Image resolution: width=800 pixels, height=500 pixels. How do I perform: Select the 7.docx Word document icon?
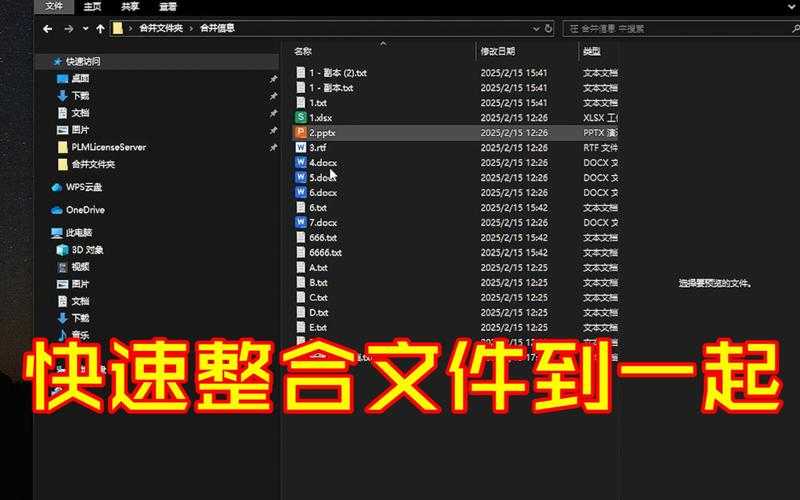300,222
